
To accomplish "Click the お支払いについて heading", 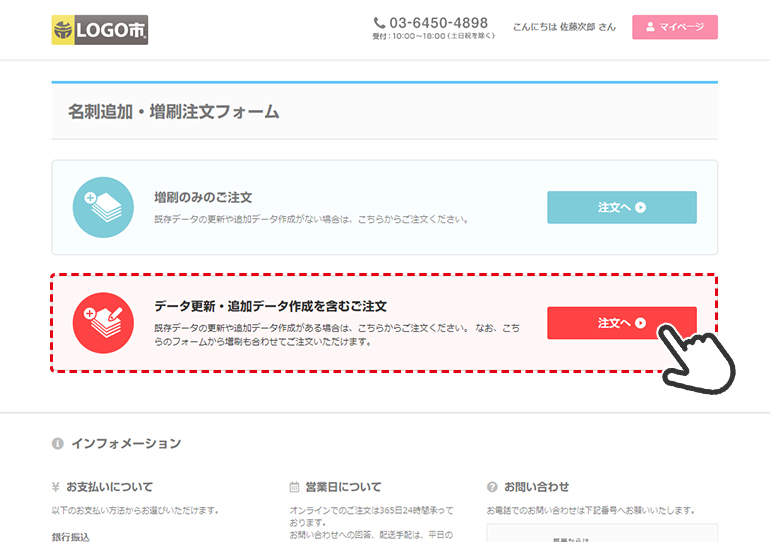I will [x=110, y=487].
